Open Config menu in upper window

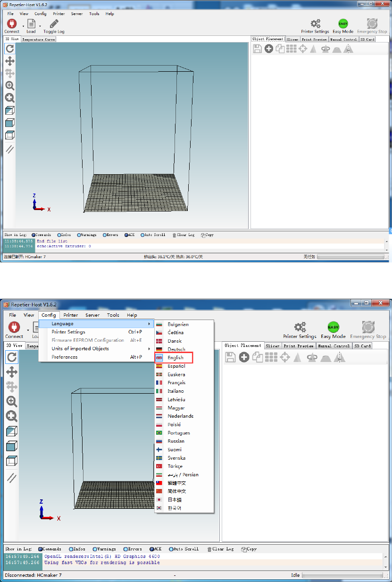[41, 14]
